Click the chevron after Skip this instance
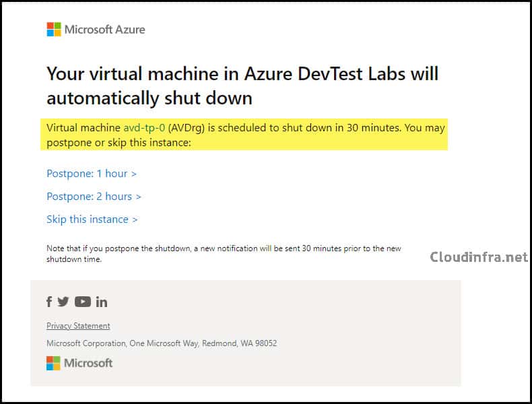The image size is (532, 404). tap(135, 220)
